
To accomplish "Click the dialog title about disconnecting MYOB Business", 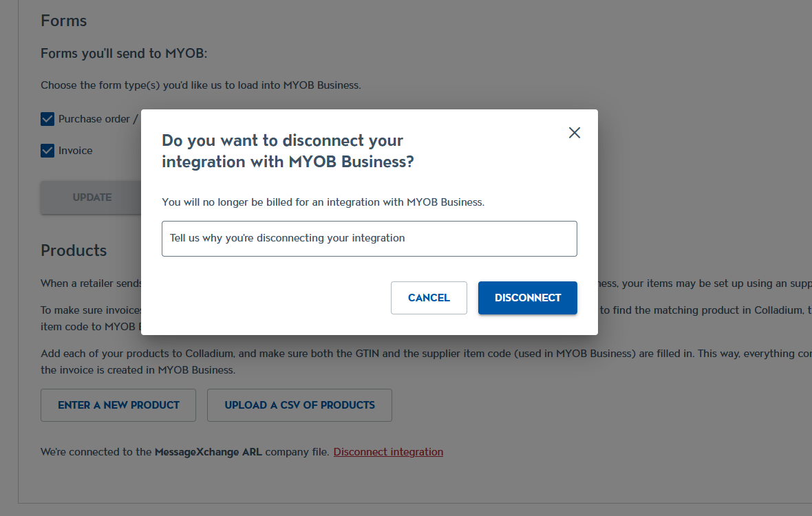I will click(x=288, y=151).
